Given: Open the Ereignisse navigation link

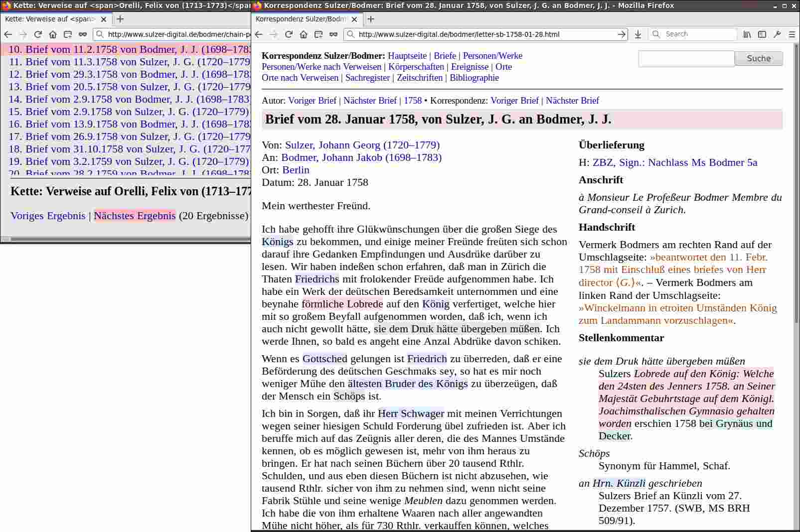Looking at the screenshot, I should click(470, 67).
